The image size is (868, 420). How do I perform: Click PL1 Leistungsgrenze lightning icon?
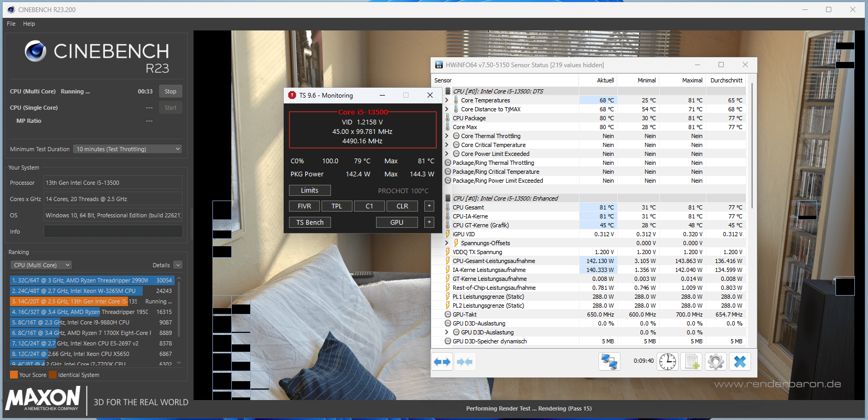point(447,296)
